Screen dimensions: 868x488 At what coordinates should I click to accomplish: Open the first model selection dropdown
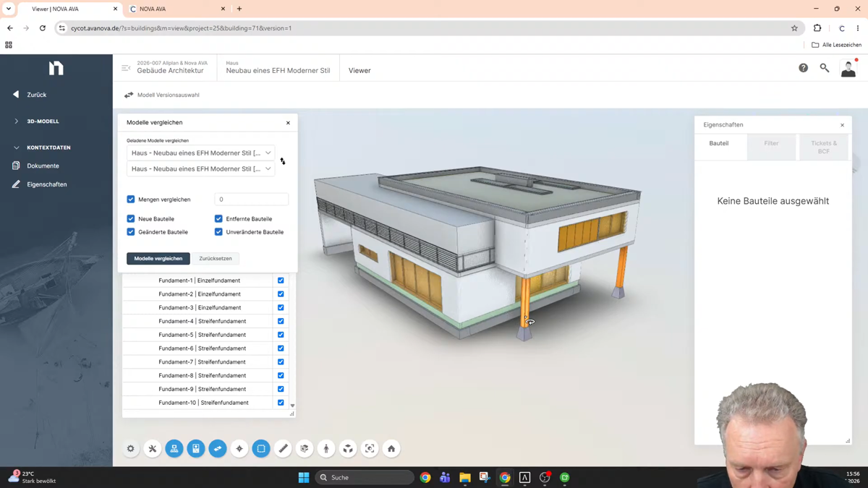click(201, 153)
